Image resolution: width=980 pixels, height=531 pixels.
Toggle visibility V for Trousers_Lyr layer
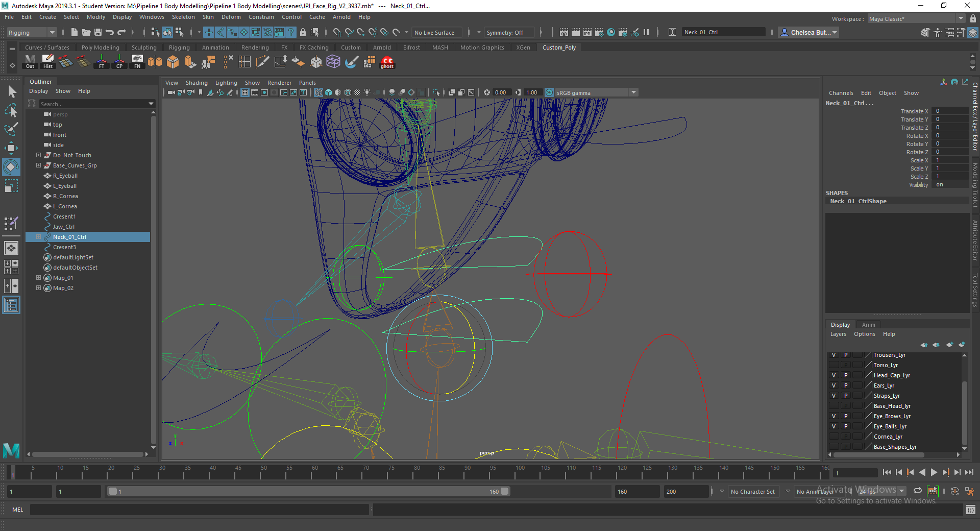(834, 354)
